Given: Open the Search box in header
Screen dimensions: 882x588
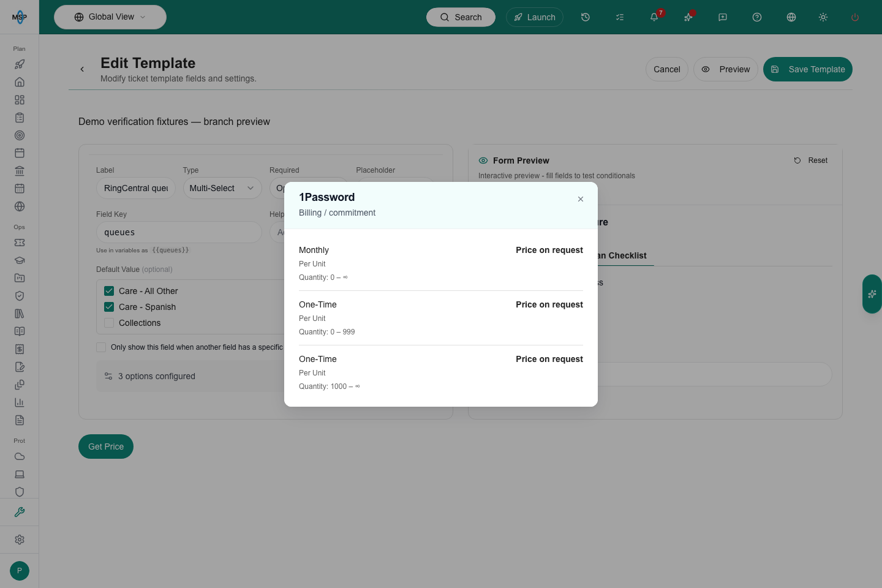Looking at the screenshot, I should pos(461,17).
